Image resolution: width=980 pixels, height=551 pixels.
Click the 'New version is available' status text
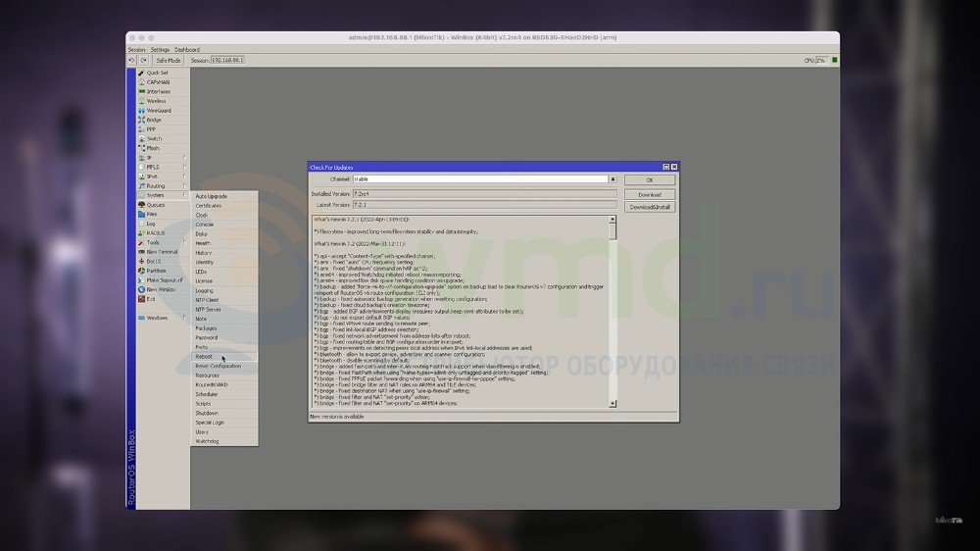click(x=337, y=417)
